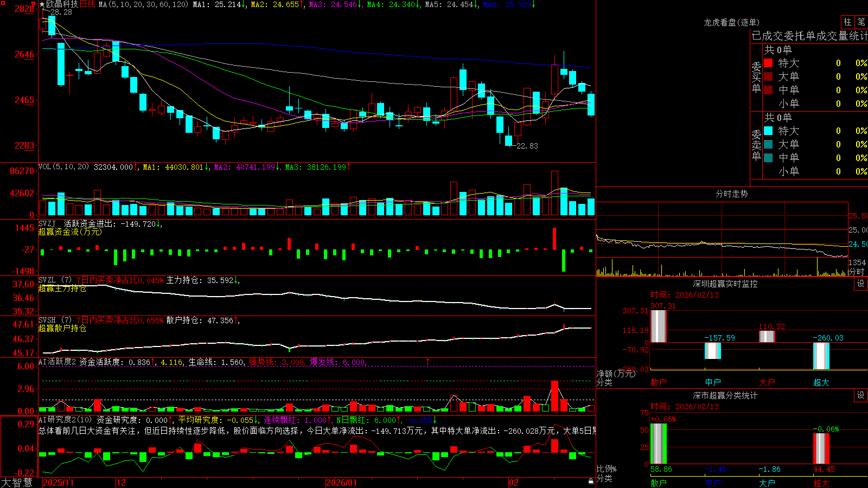
Task: Open 设 settings for 深圳超赢实时监控
Action: click(861, 284)
